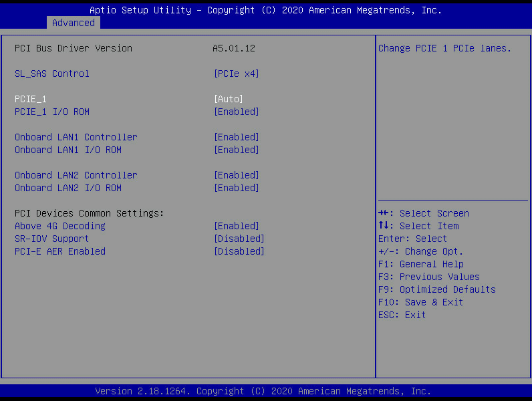Change the PCI-E AER Enabled Disabled value
Screen dimensions: 532x401
click(239, 252)
